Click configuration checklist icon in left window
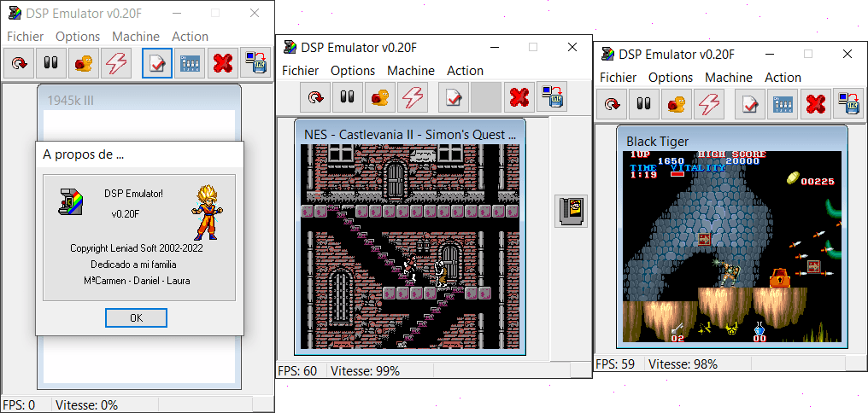This screenshot has height=413, width=868. point(157,63)
